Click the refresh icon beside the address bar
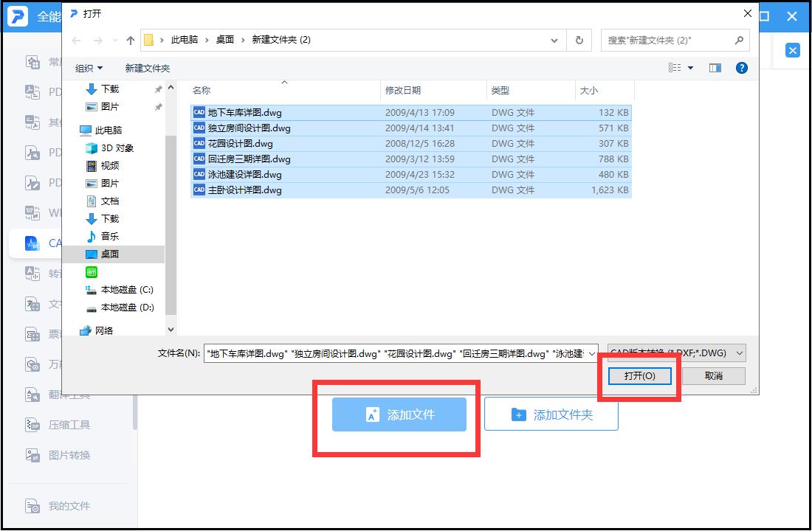This screenshot has width=812, height=531. click(x=579, y=40)
